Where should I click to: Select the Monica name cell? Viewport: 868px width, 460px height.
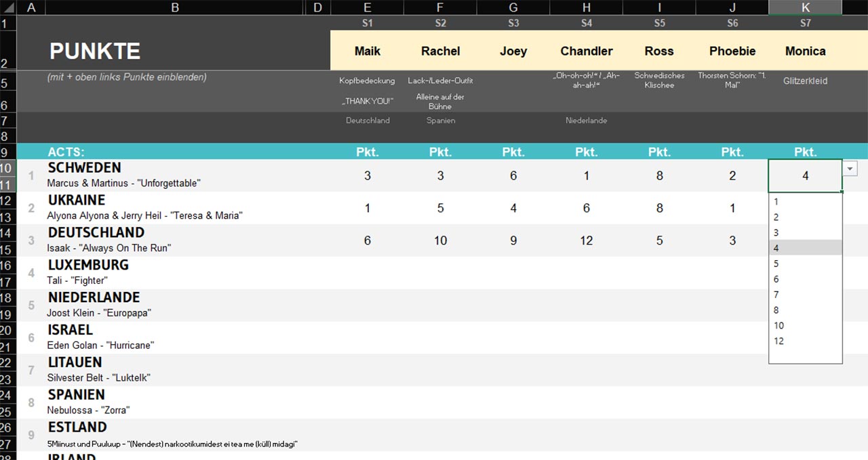coord(805,51)
